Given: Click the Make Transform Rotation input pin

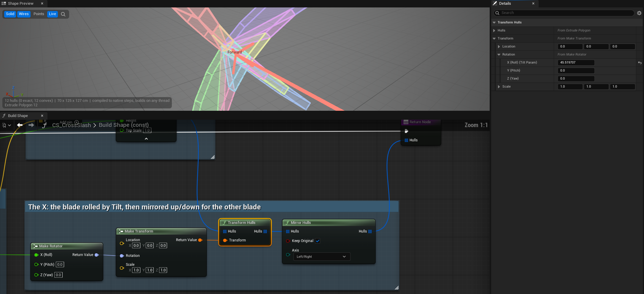Looking at the screenshot, I should point(122,256).
